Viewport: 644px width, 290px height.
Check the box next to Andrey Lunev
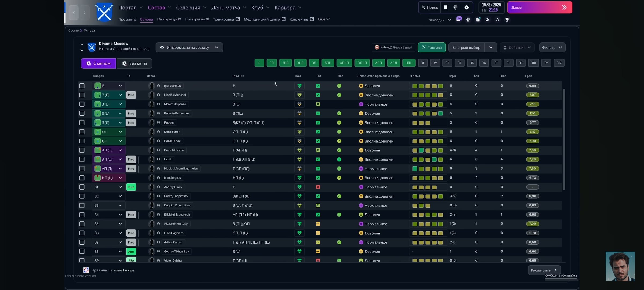[x=82, y=187]
